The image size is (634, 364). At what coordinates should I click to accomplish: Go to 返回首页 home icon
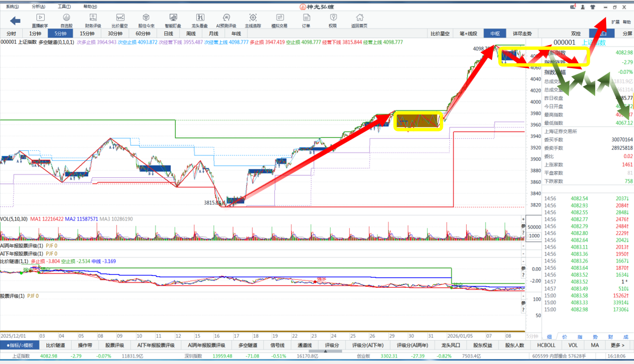click(x=359, y=20)
